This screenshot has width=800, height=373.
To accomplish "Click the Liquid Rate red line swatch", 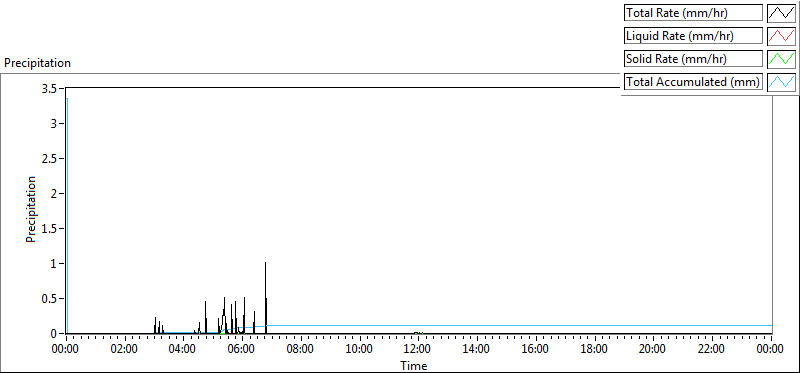I will 782,36.
